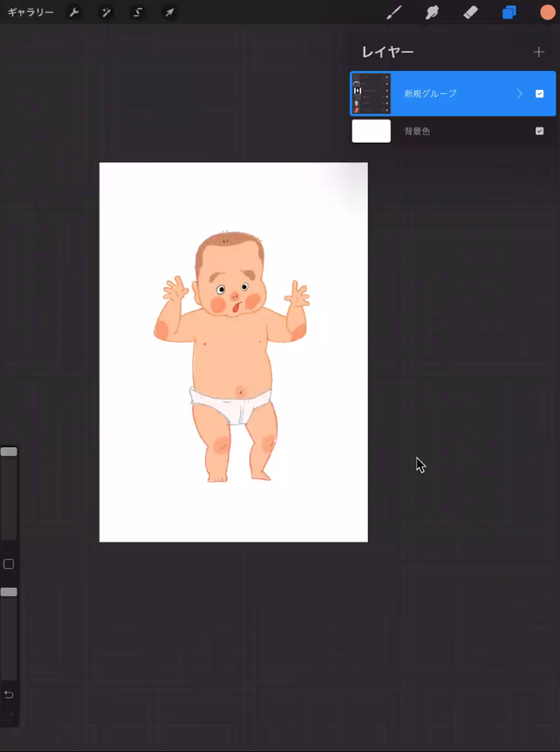Select the 新規グループ layer group name
The image size is (560, 752).
tap(430, 94)
